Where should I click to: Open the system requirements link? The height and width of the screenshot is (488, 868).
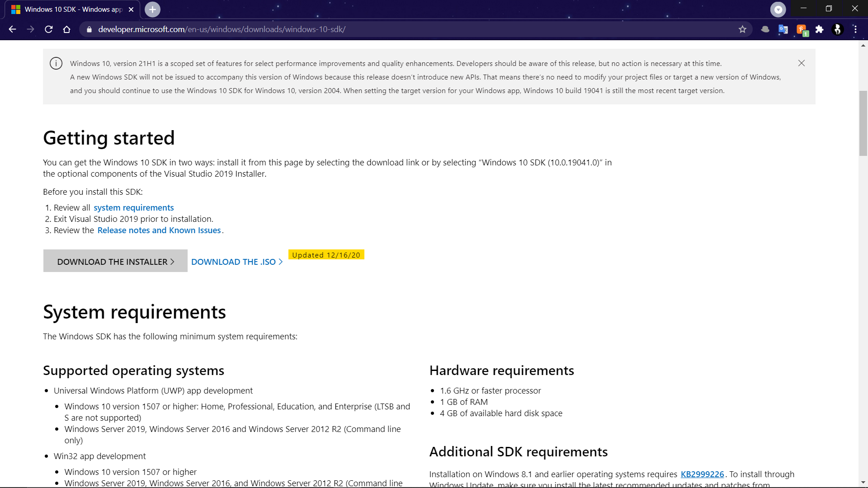click(133, 207)
